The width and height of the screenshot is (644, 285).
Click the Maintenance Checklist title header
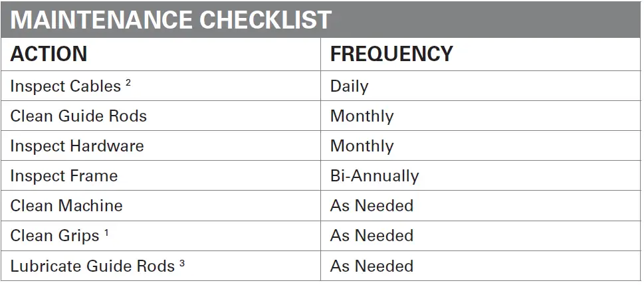point(171,20)
